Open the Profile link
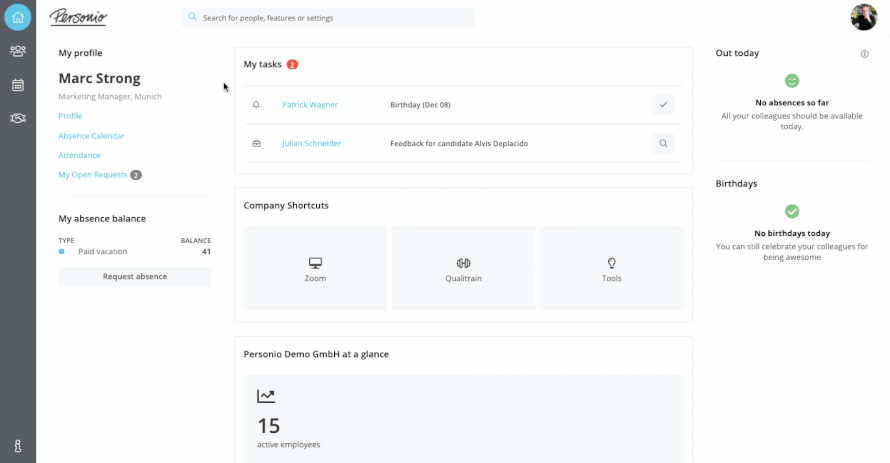The width and height of the screenshot is (890, 463). click(x=70, y=116)
